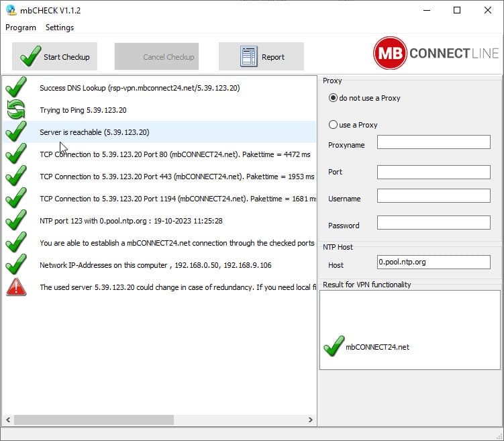This screenshot has width=504, height=441.
Task: Close the mbCHECK window
Action: (487, 10)
